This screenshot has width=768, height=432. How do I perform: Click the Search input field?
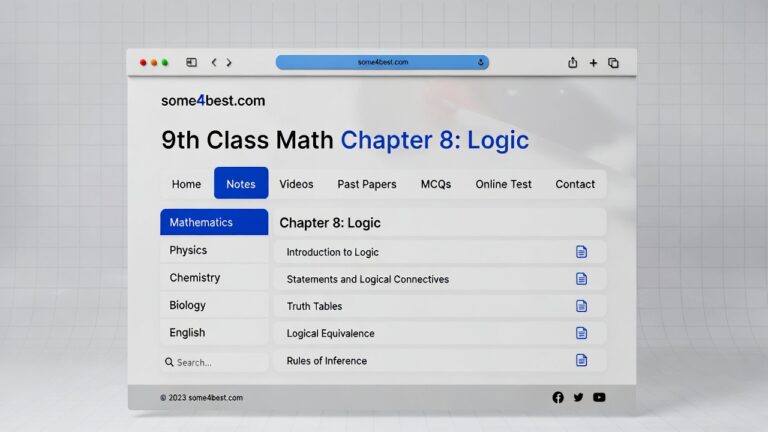[x=214, y=362]
